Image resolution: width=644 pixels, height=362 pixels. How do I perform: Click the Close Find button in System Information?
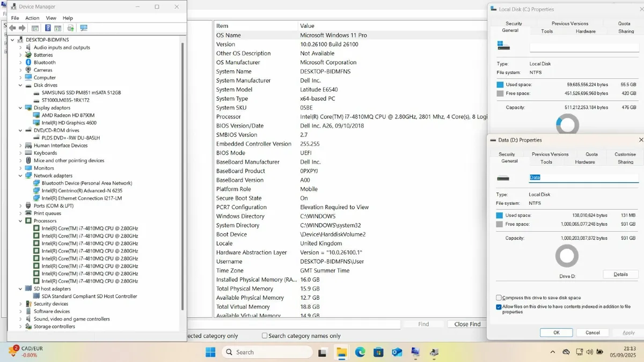[467, 324]
